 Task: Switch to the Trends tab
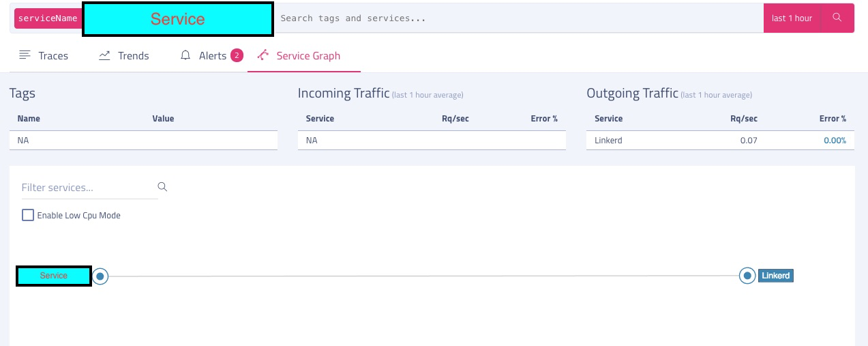[x=124, y=56]
